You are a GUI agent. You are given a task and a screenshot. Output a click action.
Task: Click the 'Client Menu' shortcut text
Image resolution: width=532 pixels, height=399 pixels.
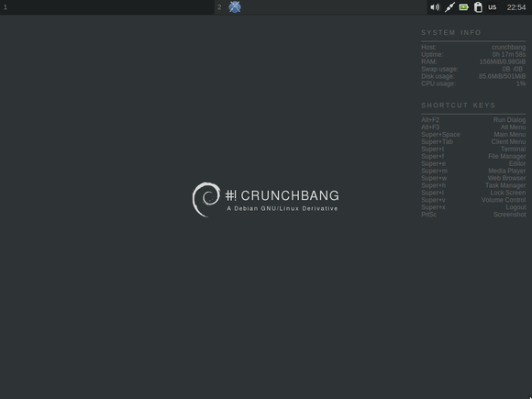(x=508, y=142)
